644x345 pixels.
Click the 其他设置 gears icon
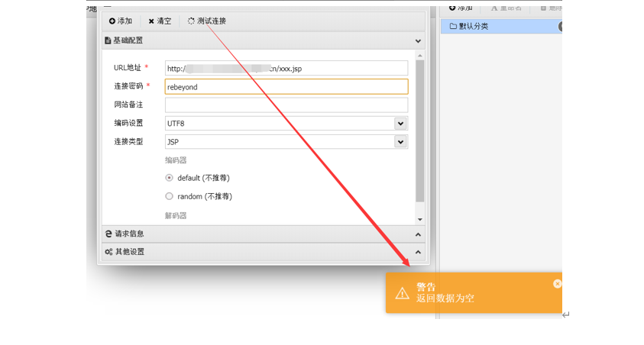point(108,252)
